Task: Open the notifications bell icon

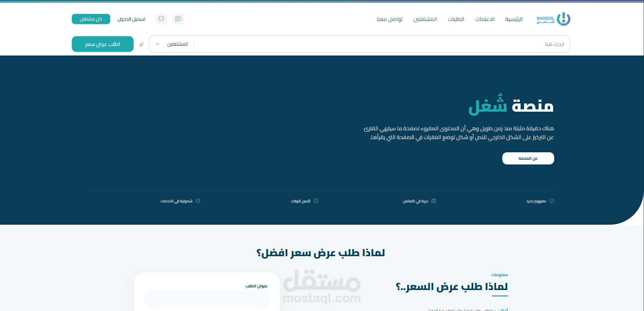Action: [161, 19]
